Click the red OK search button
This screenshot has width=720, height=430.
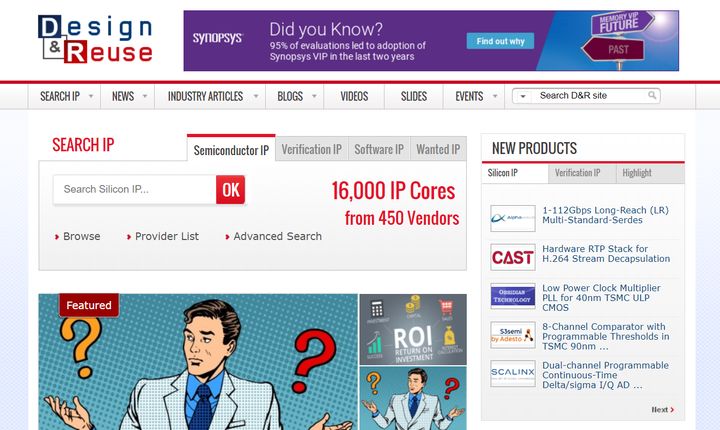point(231,189)
